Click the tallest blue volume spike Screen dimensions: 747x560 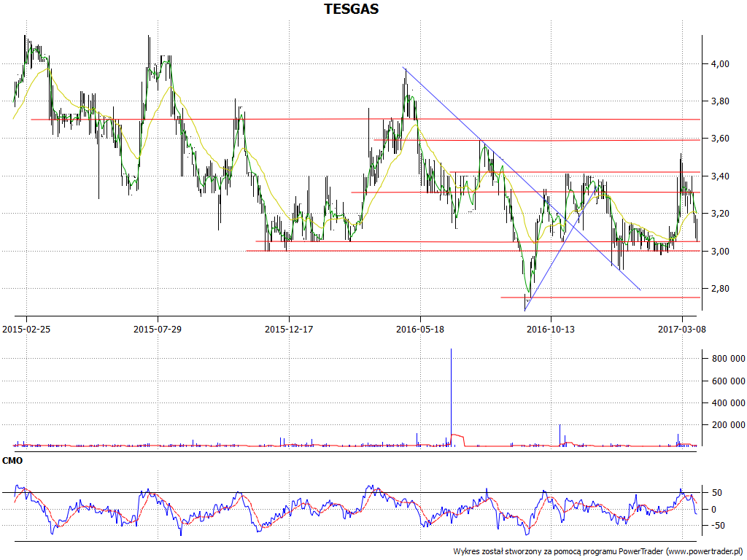click(x=451, y=397)
